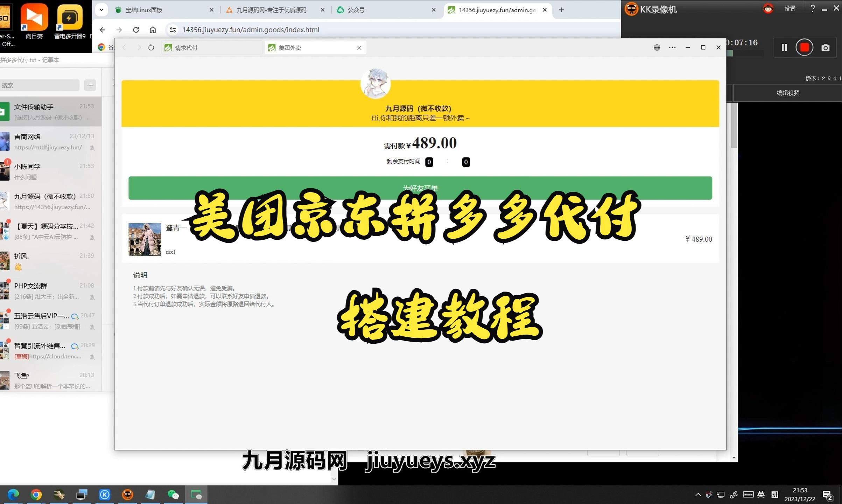Open 向日葵 desktop shortcut
Viewport: 842px width, 504px height.
point(34,21)
